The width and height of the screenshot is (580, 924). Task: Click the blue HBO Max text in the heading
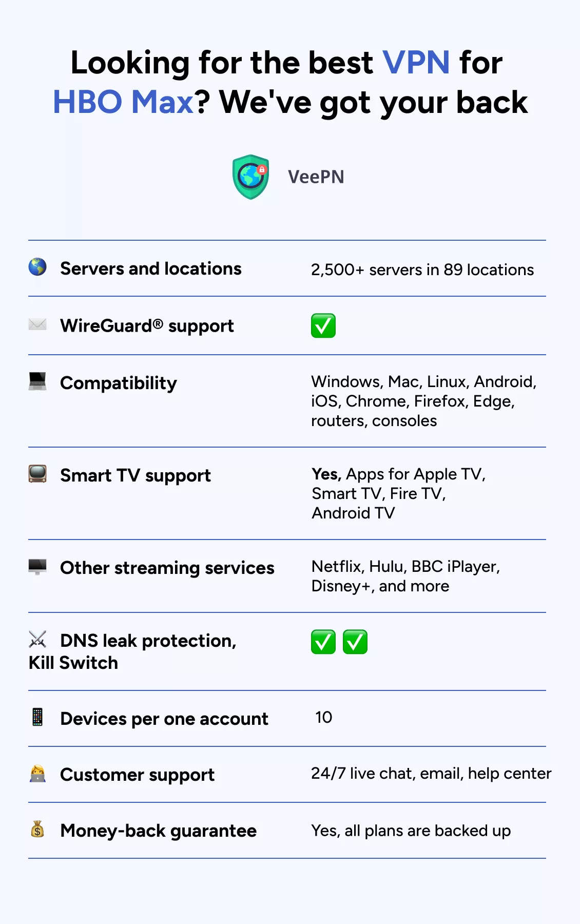coord(123,102)
